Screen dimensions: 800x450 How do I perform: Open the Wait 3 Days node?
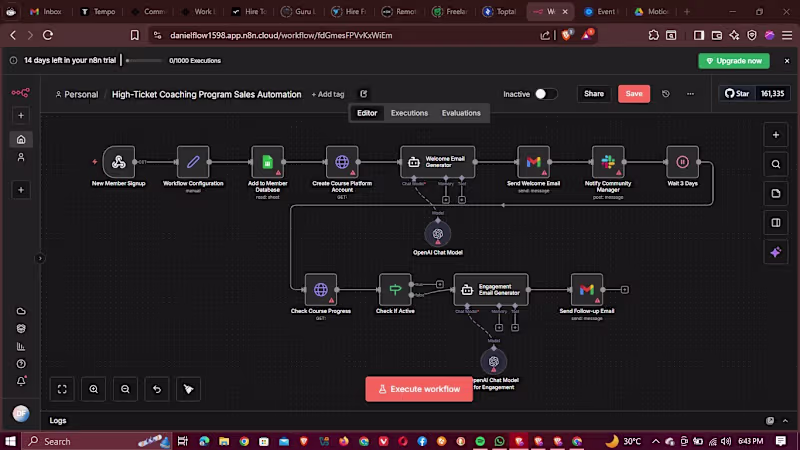pyautogui.click(x=682, y=162)
